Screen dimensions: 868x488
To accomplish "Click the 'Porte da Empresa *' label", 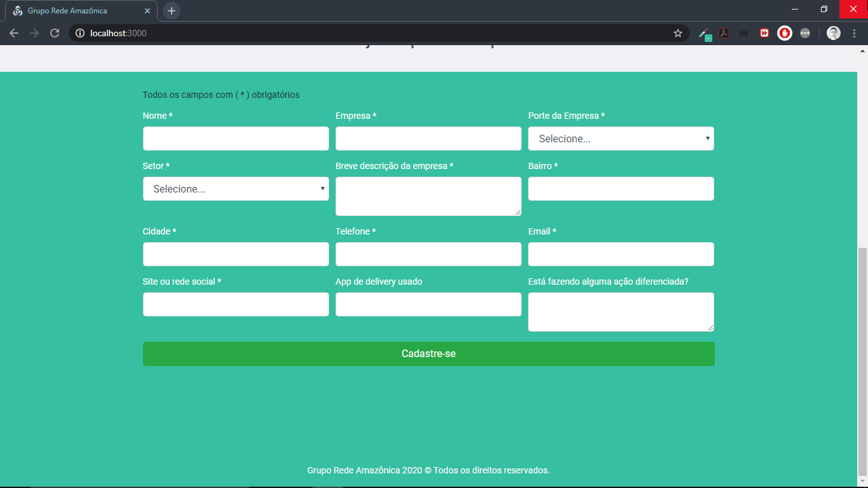I will (566, 116).
